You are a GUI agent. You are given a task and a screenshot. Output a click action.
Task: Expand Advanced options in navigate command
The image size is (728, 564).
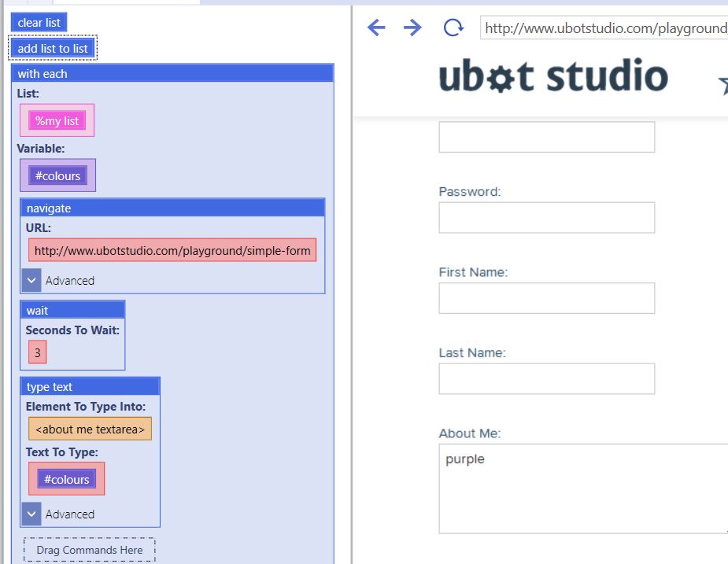tap(31, 280)
